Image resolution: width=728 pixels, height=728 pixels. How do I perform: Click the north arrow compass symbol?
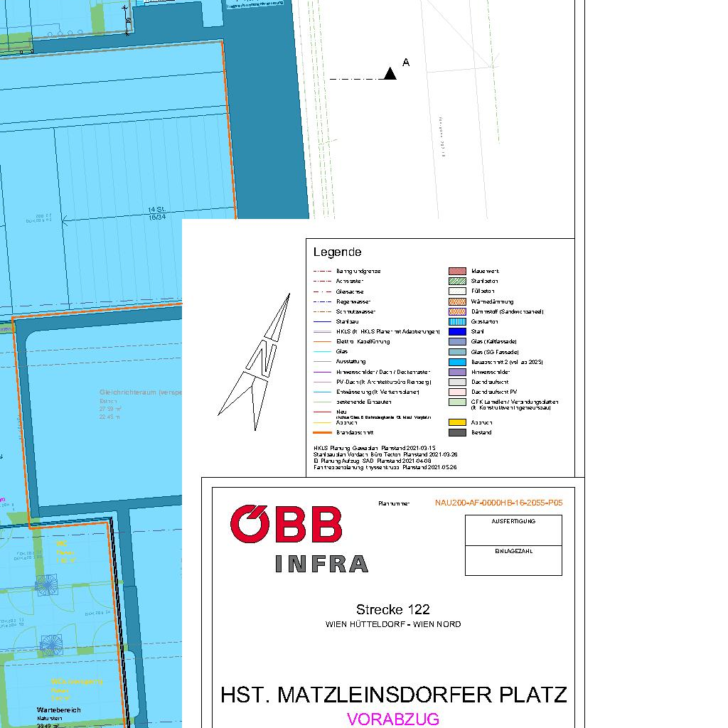[257, 361]
